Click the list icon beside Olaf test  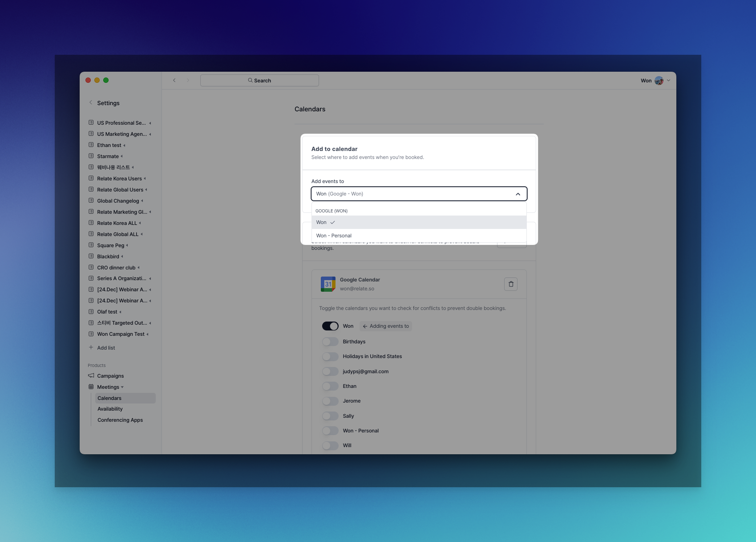pos(91,311)
